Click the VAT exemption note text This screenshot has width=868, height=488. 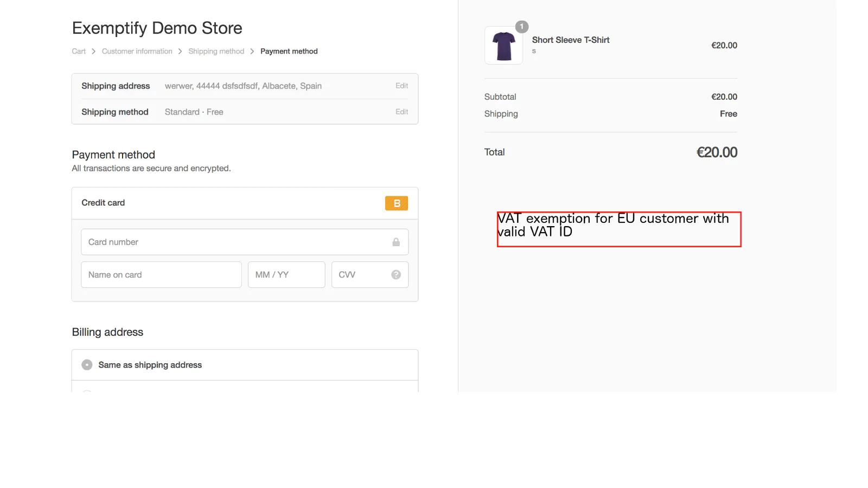click(x=613, y=226)
